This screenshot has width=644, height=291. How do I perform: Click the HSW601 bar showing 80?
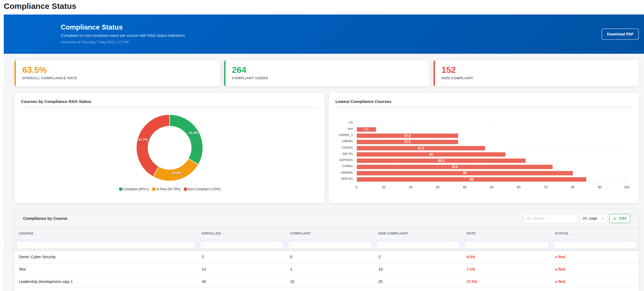pyautogui.click(x=465, y=173)
